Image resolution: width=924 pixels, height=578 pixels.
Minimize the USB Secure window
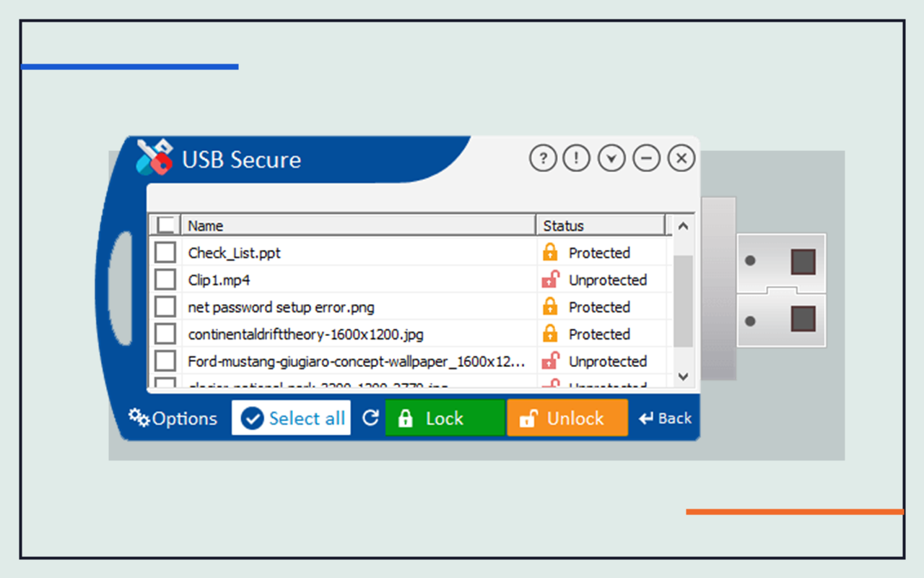(647, 158)
